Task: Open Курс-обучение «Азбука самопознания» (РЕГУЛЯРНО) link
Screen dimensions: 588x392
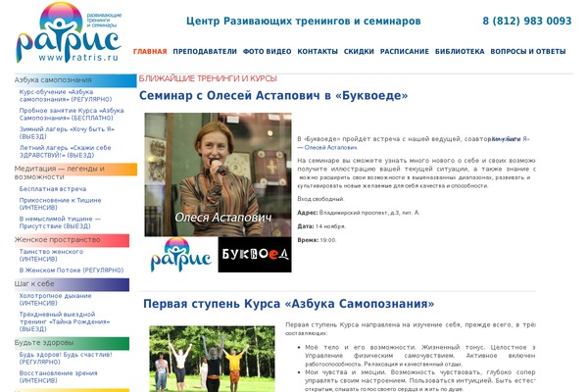Action: point(66,96)
